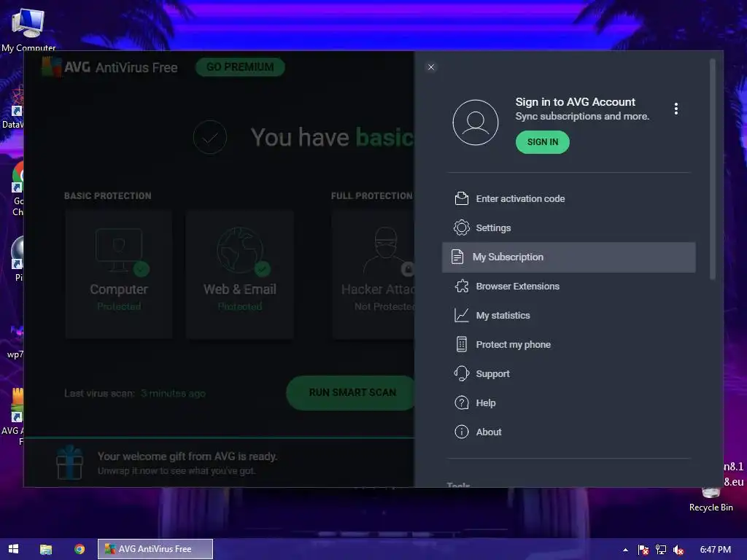747x560 pixels.
Task: Open the Web & Email protection tile
Action: (239, 274)
